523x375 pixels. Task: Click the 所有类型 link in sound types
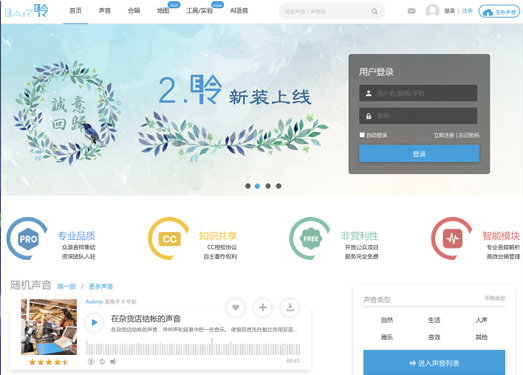(x=495, y=298)
